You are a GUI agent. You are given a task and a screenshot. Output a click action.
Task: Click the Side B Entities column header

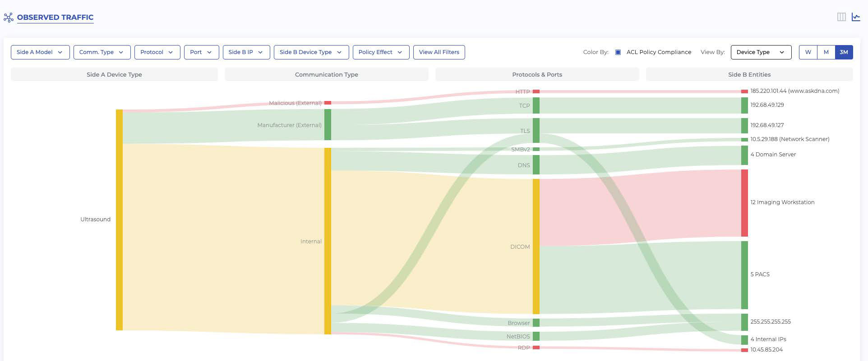tap(749, 74)
